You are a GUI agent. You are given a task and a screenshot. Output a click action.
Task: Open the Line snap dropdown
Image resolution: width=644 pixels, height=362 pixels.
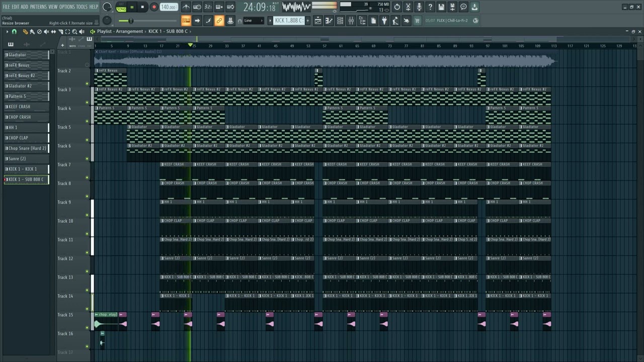253,21
